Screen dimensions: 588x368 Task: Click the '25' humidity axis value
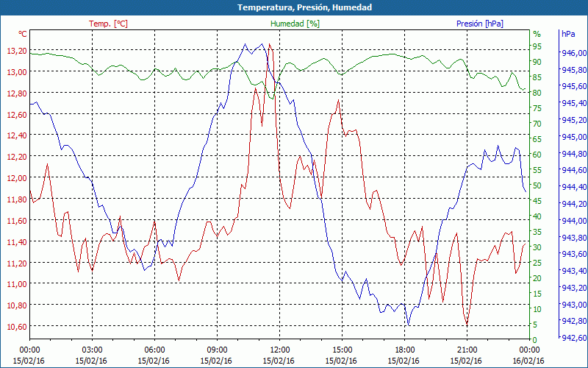[x=537, y=263]
